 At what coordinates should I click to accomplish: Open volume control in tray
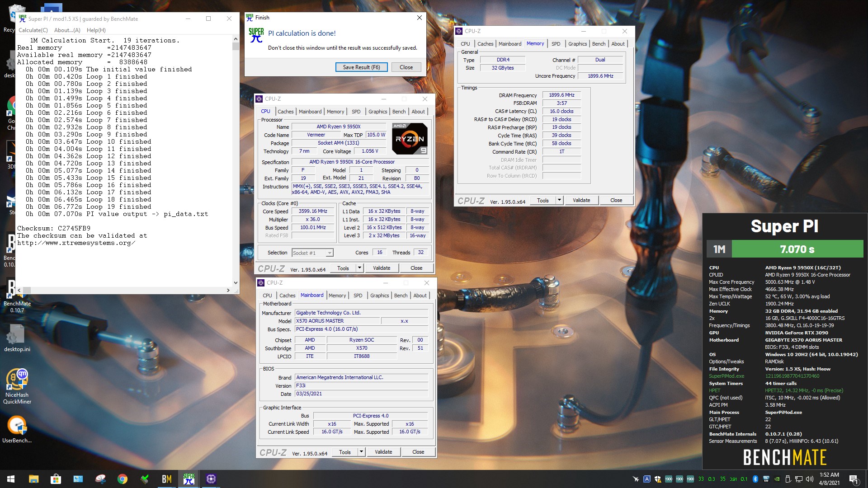point(810,479)
